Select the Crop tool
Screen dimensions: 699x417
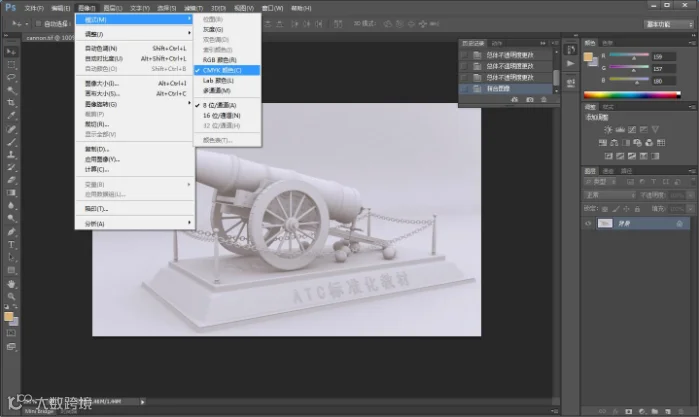click(x=11, y=103)
